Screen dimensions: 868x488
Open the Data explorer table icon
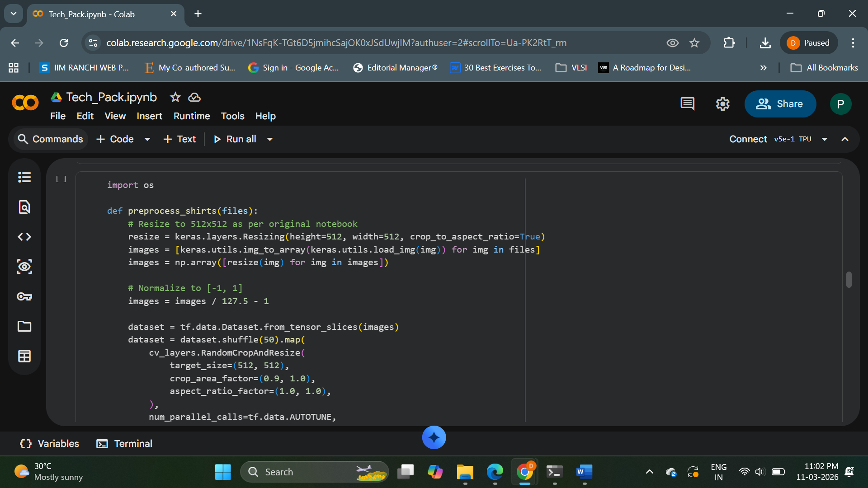(x=24, y=356)
